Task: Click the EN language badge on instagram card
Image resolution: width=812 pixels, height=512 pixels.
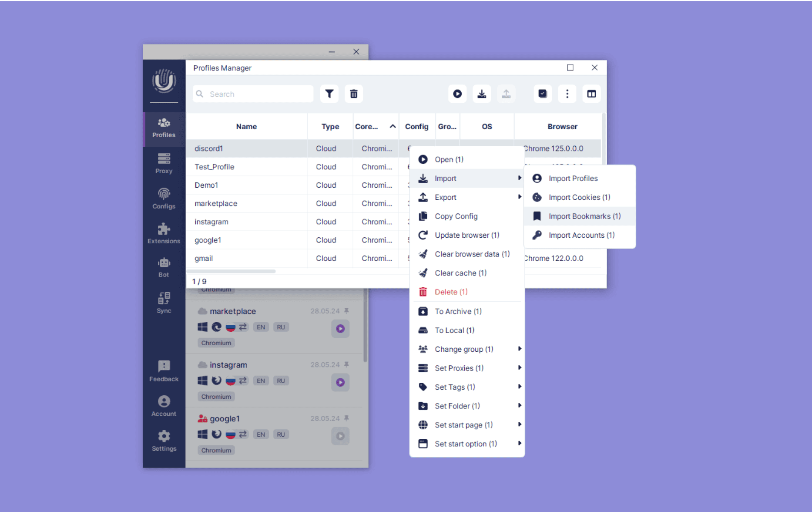Action: click(261, 381)
